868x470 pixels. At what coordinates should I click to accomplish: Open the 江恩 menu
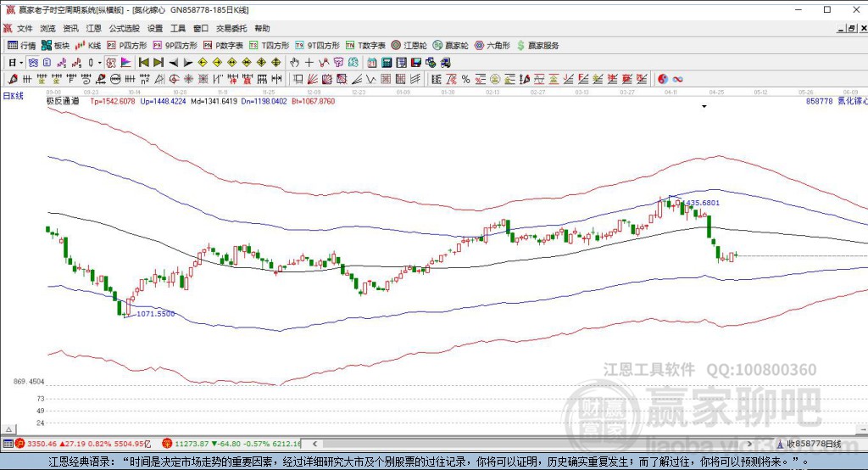click(x=93, y=28)
